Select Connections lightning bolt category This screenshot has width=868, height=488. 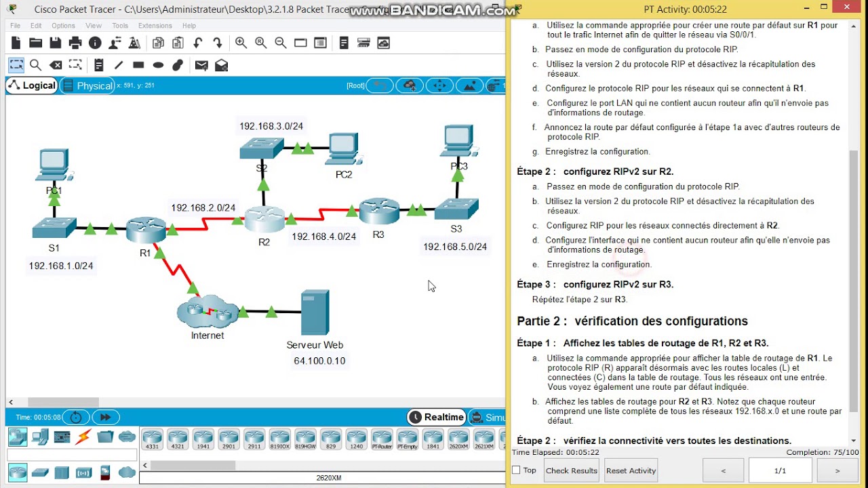point(84,437)
